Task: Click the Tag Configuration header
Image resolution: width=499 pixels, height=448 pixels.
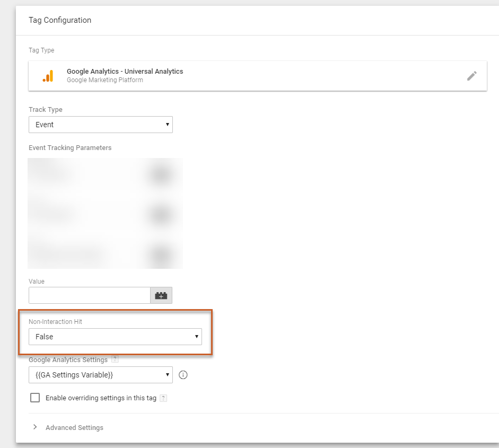Action: [60, 20]
